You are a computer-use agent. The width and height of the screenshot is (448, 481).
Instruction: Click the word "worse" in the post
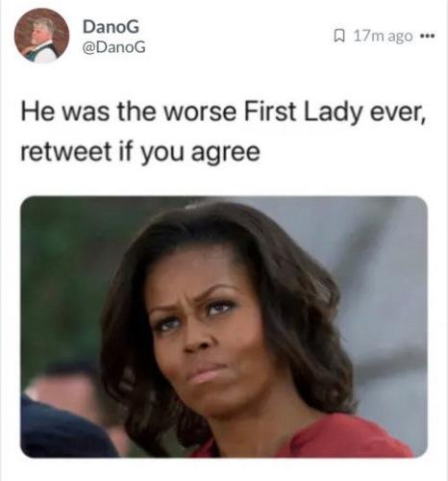(200, 113)
